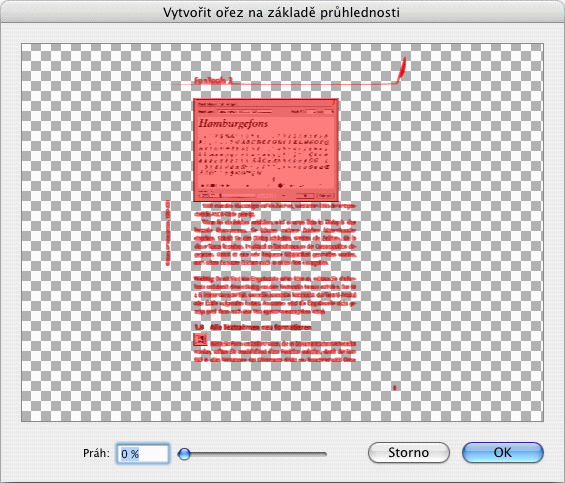Confirm with the OK button
The height and width of the screenshot is (483, 565).
click(x=503, y=452)
